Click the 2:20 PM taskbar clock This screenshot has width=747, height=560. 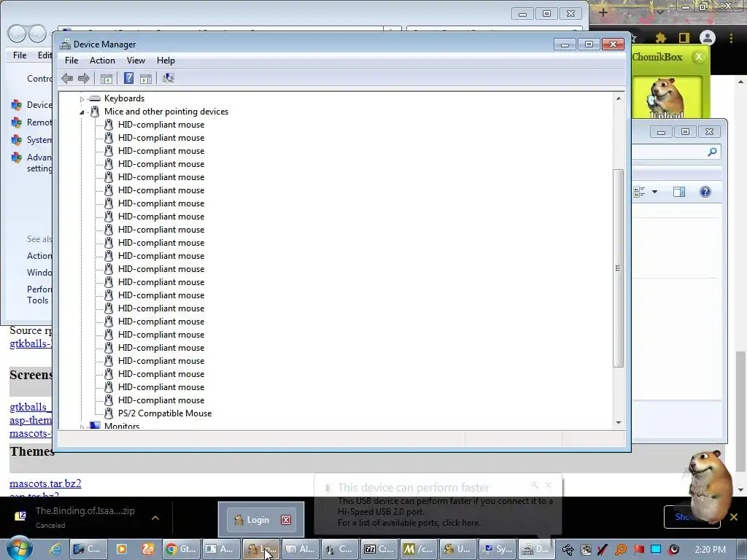(711, 550)
